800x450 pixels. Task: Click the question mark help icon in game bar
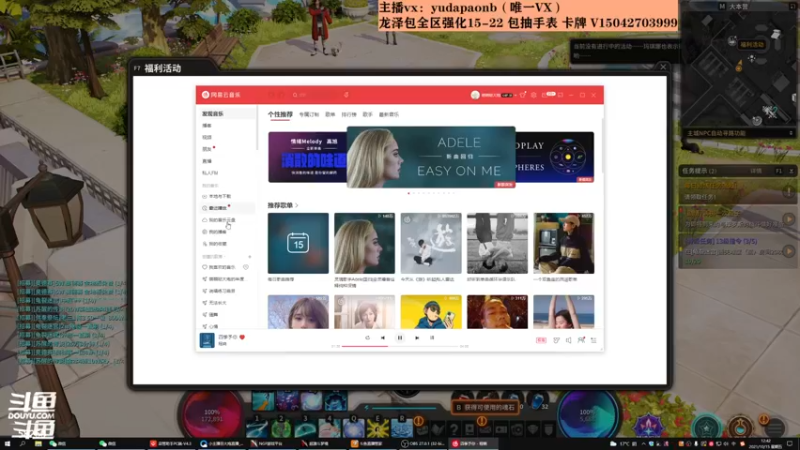click(x=454, y=429)
